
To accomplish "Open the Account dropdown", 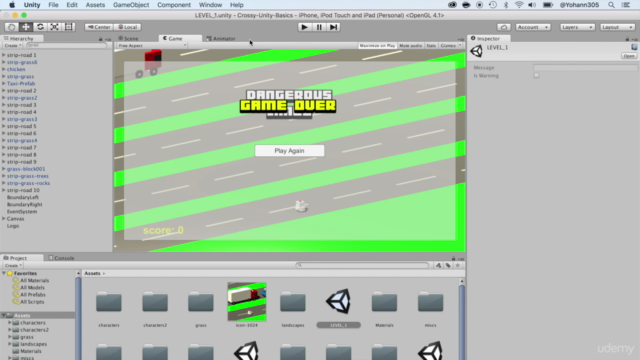I will [x=533, y=27].
